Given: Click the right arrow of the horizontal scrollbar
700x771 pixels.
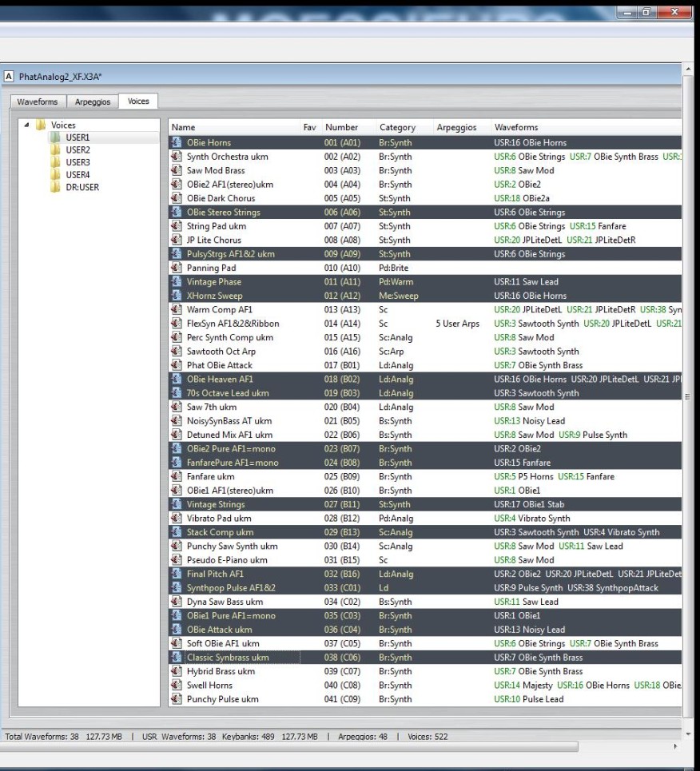Looking at the screenshot, I should point(675,746).
